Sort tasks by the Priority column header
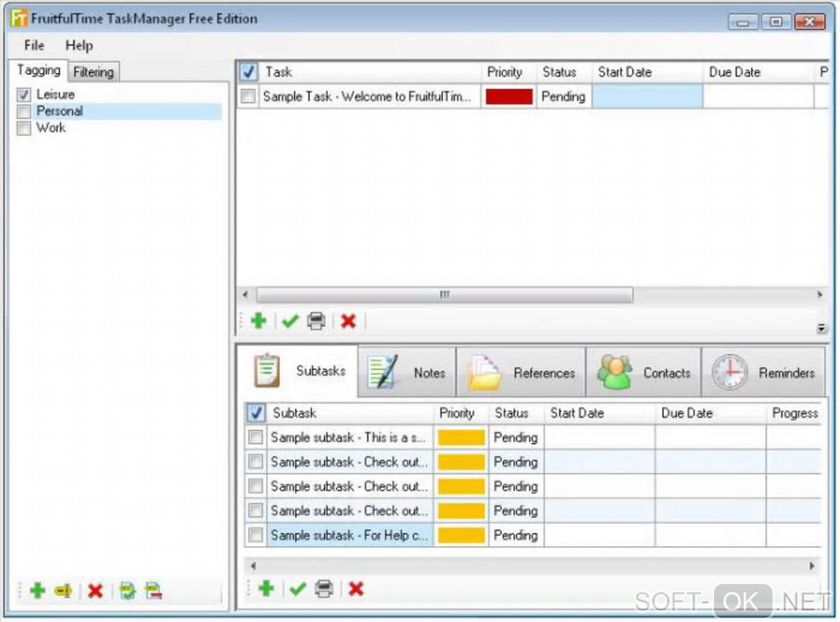 [508, 72]
